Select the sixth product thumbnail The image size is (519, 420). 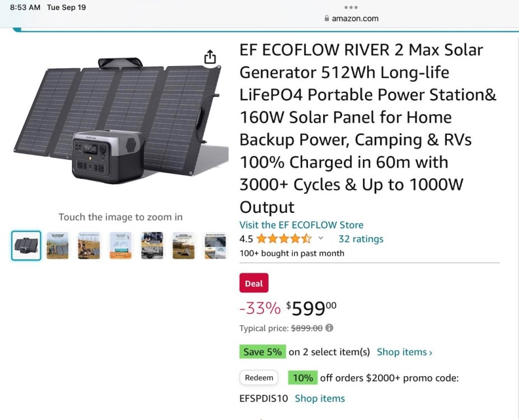point(184,246)
